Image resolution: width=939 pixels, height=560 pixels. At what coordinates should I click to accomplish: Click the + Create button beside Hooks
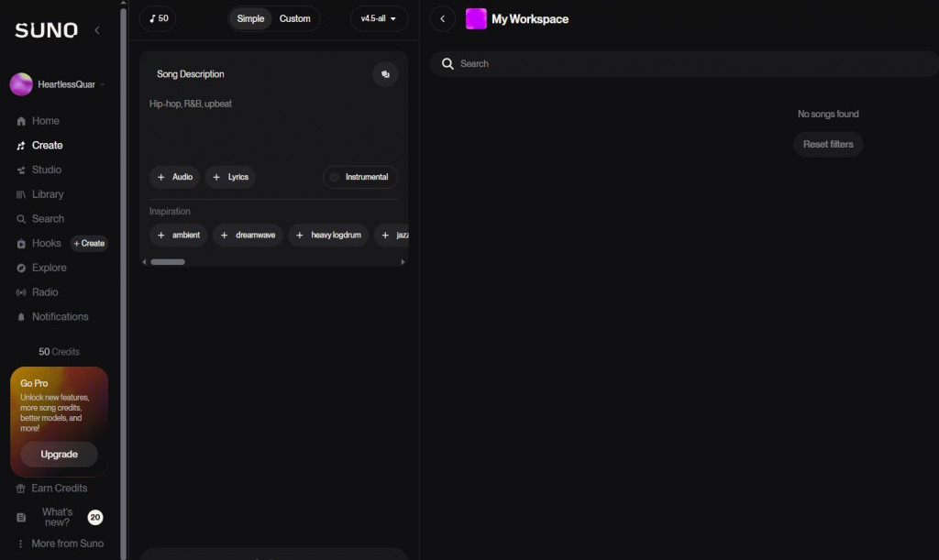coord(89,244)
